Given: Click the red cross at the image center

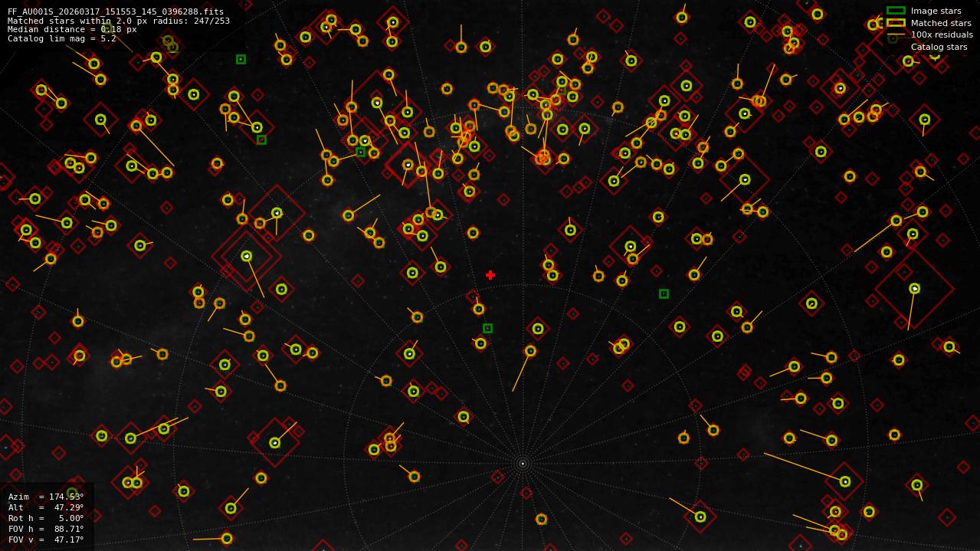Looking at the screenshot, I should [x=490, y=275].
